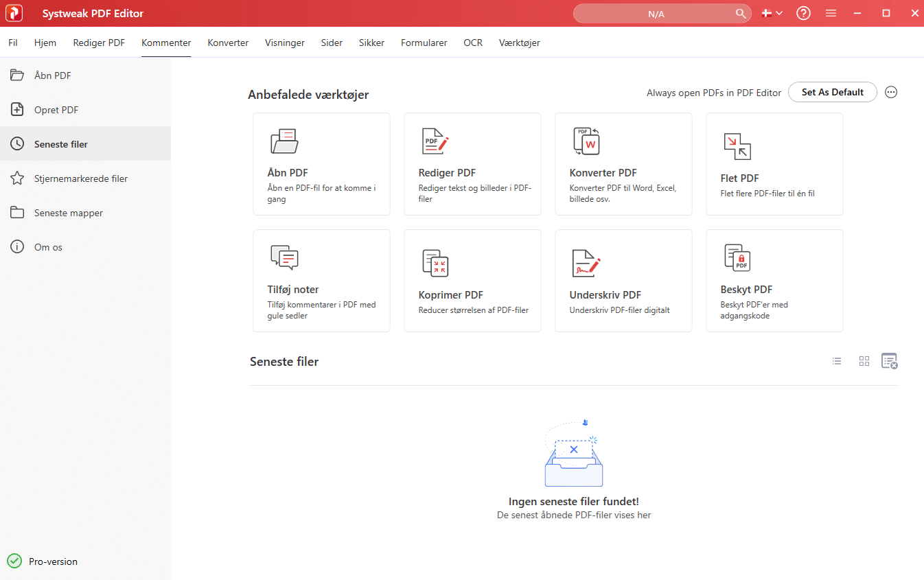Click the Åbn PDF card title

[x=288, y=173]
